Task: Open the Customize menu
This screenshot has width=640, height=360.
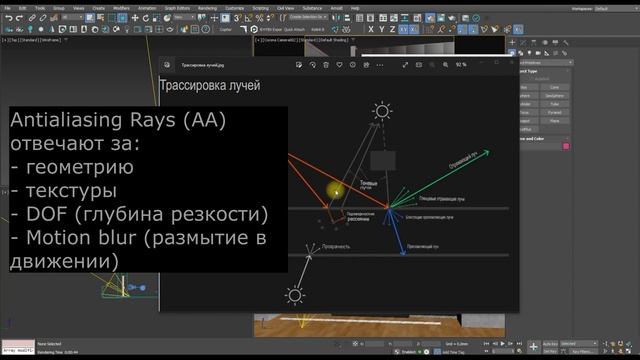Action: pos(235,8)
